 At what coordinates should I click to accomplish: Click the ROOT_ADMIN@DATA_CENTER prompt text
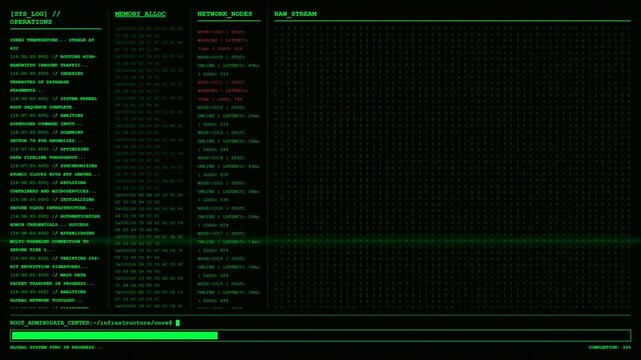(x=91, y=323)
